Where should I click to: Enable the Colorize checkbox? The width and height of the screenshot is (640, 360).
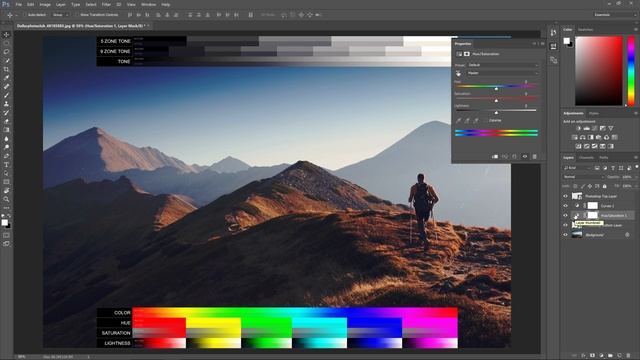[x=486, y=121]
